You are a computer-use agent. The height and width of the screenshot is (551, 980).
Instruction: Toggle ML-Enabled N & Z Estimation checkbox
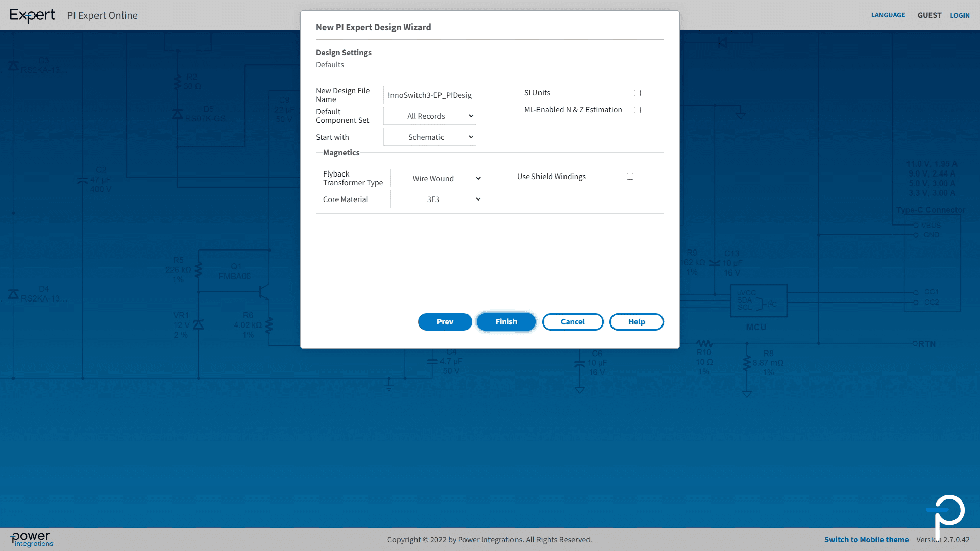click(x=637, y=110)
